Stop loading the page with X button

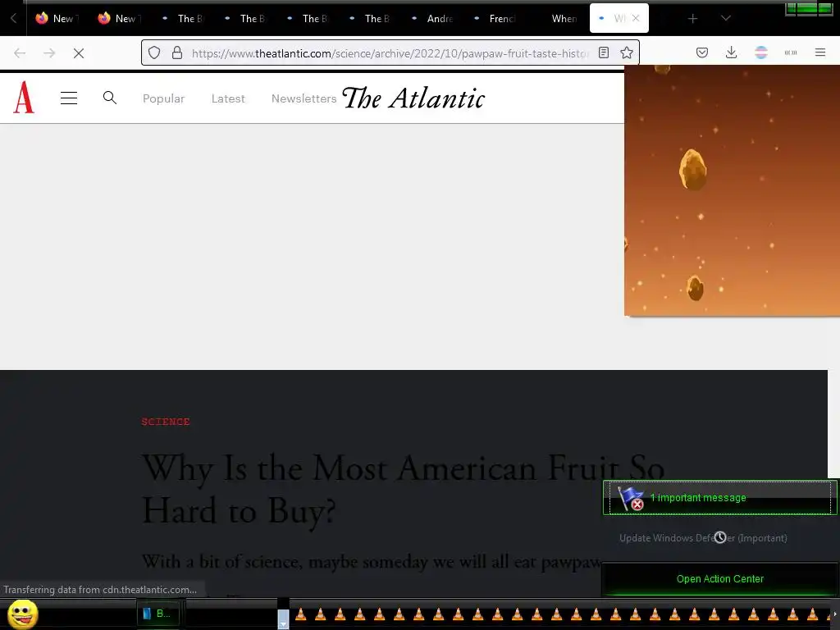click(x=79, y=52)
